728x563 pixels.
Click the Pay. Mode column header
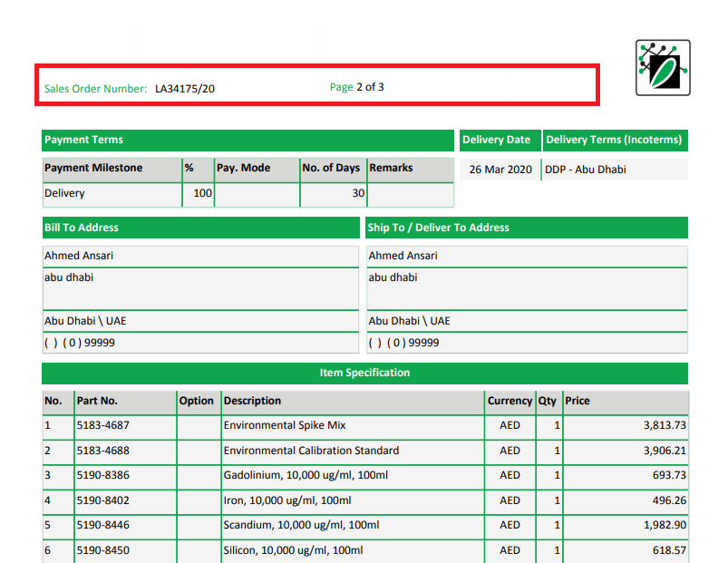coord(257,170)
